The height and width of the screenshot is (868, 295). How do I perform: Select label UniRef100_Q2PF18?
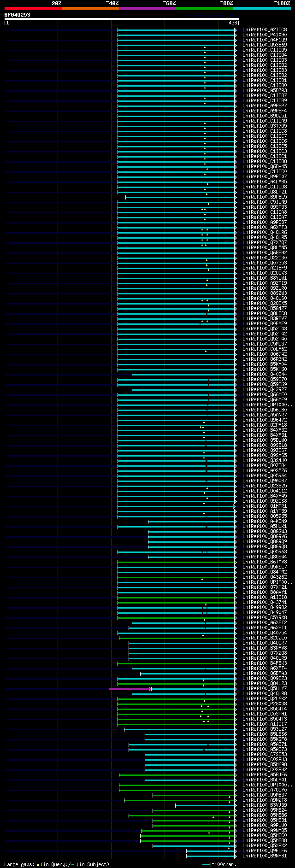[x=265, y=425]
